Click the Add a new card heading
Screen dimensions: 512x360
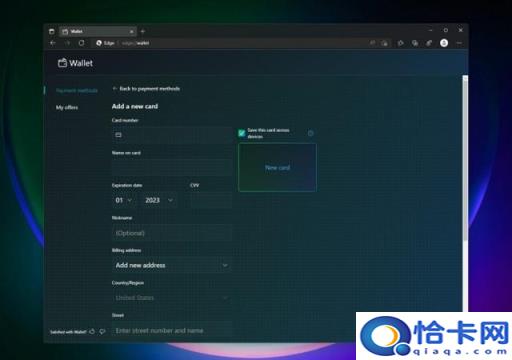(135, 106)
